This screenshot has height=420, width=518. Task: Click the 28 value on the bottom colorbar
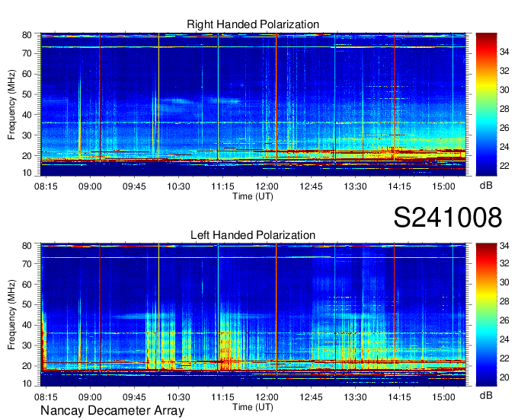(x=504, y=301)
